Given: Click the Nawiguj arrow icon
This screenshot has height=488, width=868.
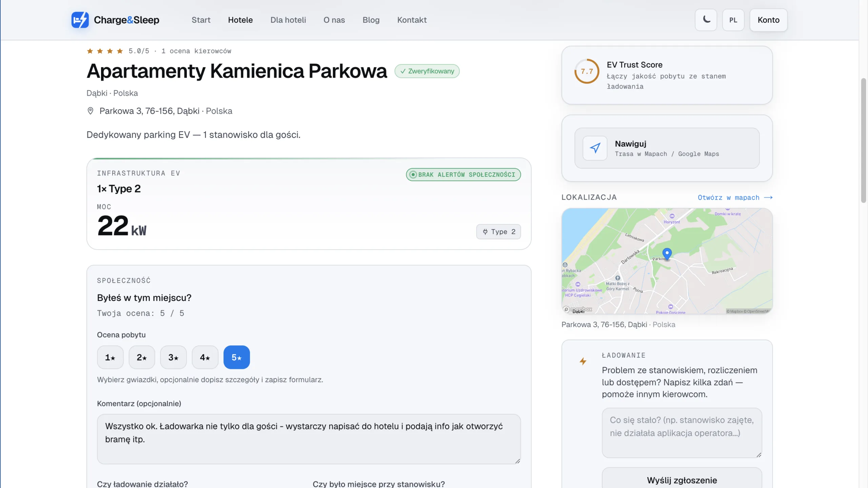Looking at the screenshot, I should 595,148.
